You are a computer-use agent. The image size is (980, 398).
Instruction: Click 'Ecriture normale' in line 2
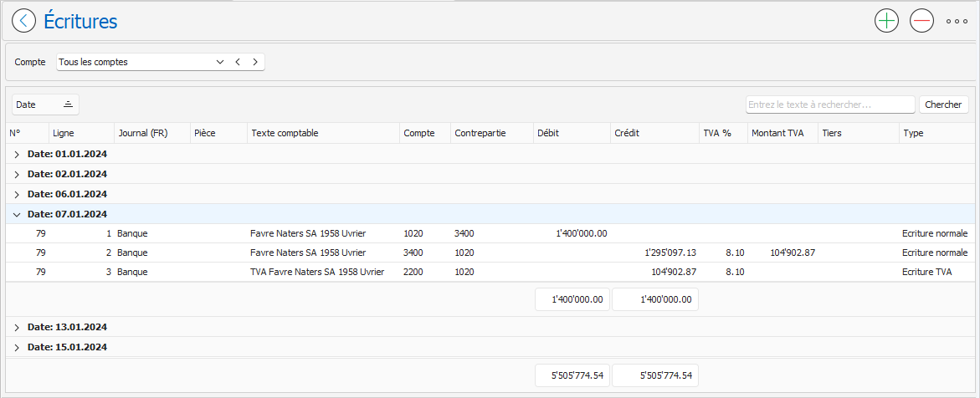934,253
